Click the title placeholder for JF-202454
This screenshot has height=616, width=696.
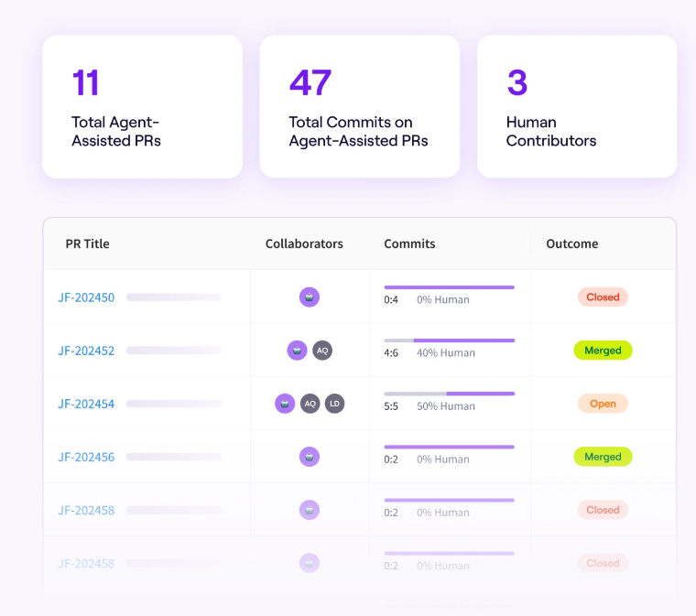(x=174, y=404)
